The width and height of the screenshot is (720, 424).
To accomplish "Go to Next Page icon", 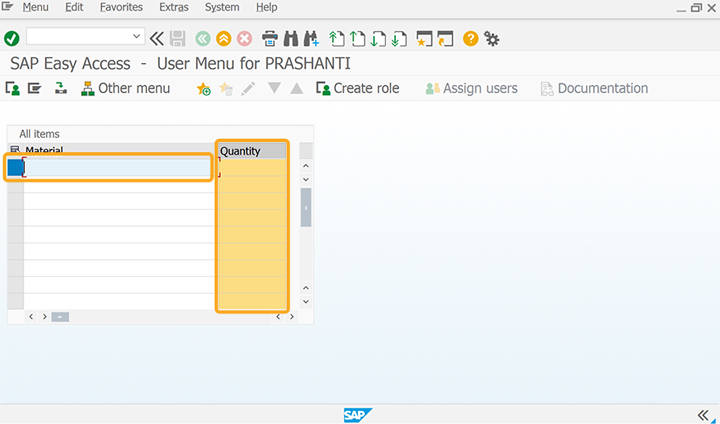I will tap(378, 39).
